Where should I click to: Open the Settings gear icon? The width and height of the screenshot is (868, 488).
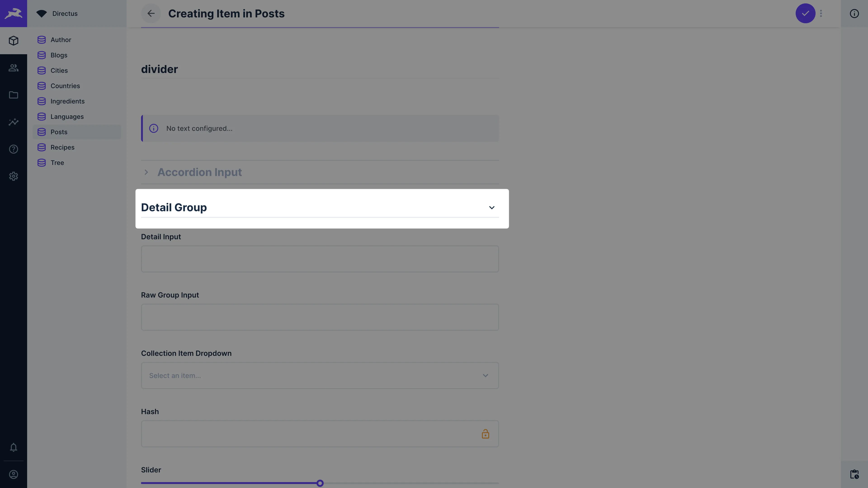(14, 176)
